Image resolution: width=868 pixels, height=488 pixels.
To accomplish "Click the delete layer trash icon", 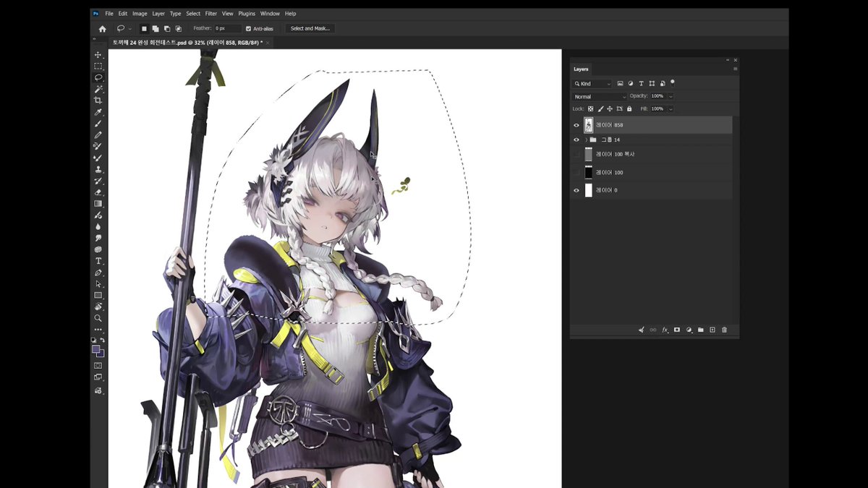I will (x=724, y=330).
